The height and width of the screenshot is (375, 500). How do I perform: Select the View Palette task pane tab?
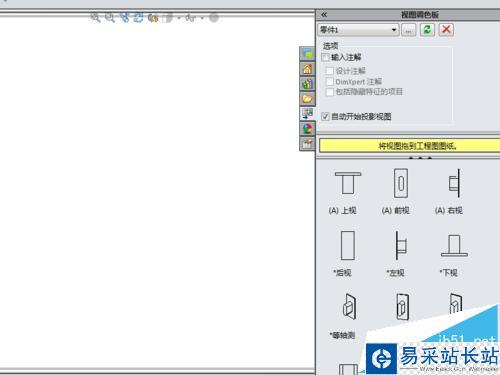(x=307, y=114)
